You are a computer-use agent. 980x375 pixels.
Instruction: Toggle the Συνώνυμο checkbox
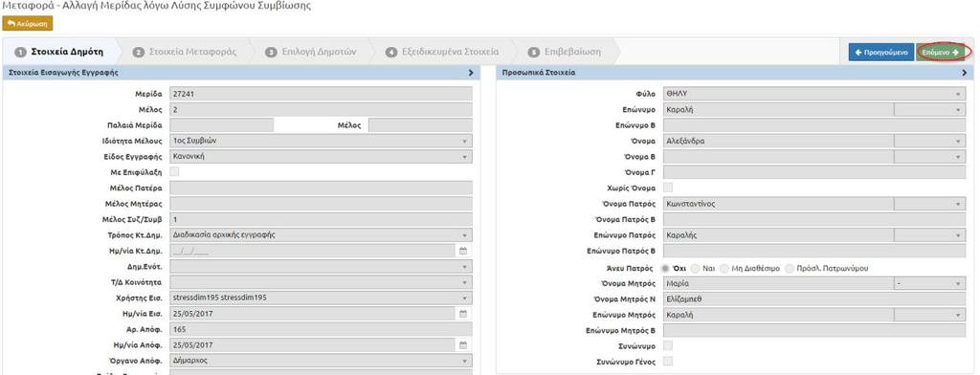pos(668,345)
